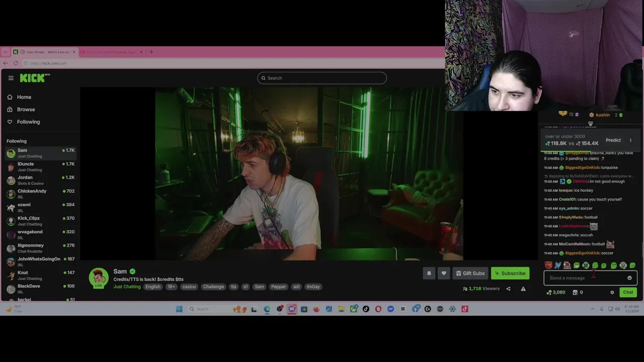Open Microsoft Edge from taskbar

(x=267, y=309)
